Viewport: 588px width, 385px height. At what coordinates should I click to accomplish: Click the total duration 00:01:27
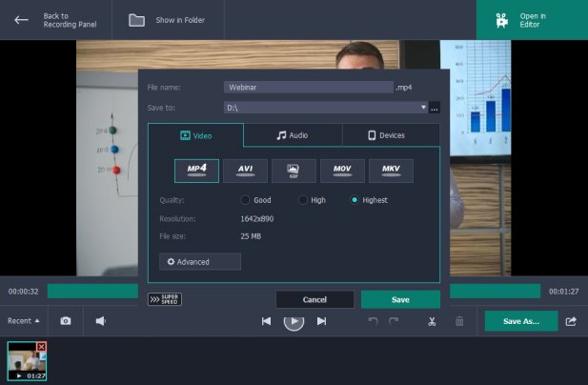pyautogui.click(x=563, y=292)
